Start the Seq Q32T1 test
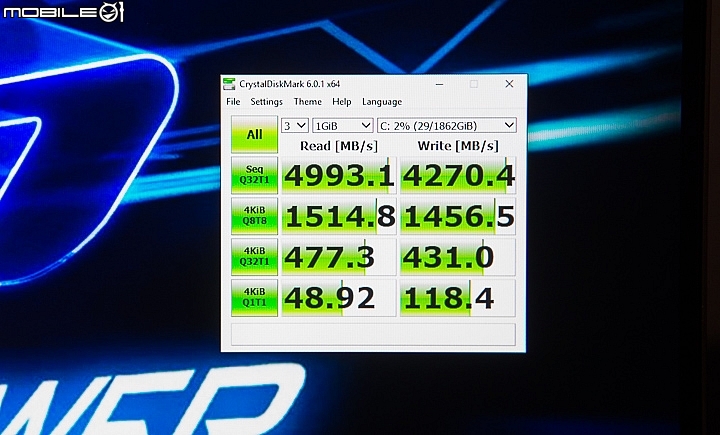Image resolution: width=720 pixels, height=435 pixels. pyautogui.click(x=254, y=175)
